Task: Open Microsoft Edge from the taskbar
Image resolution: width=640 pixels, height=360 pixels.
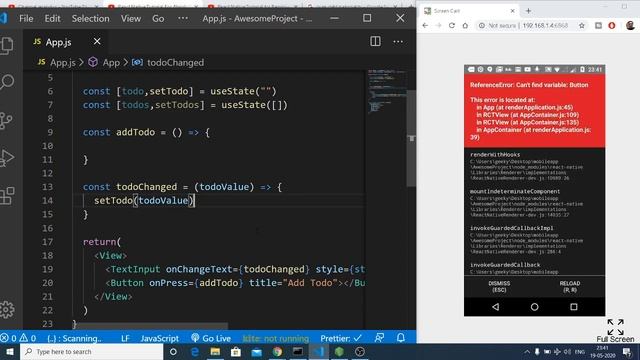Action: pos(195,351)
